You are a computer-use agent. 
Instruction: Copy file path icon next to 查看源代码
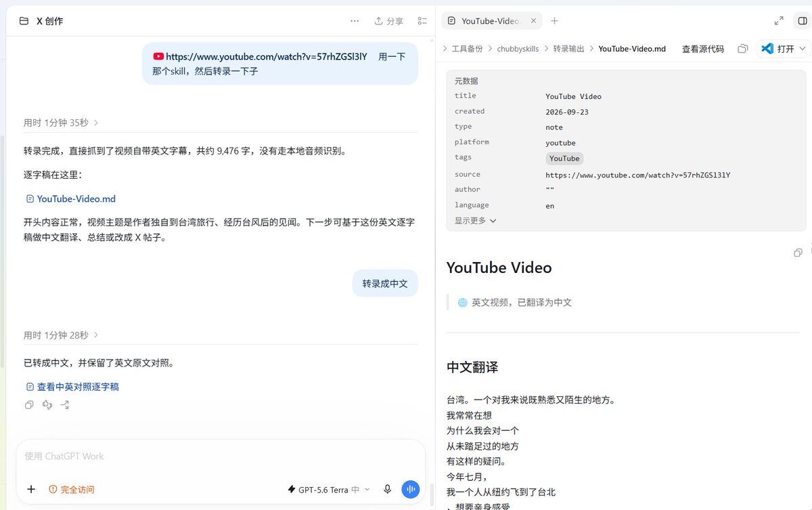tap(743, 49)
